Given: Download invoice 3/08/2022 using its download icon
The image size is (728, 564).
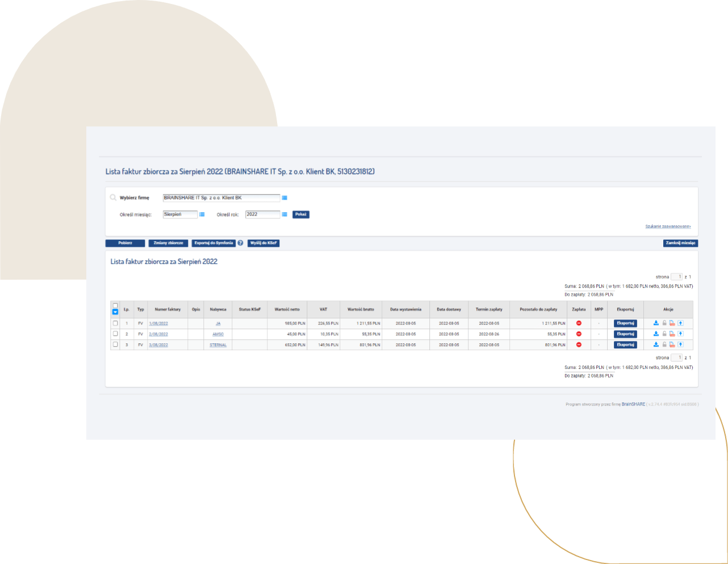Looking at the screenshot, I should 656,344.
